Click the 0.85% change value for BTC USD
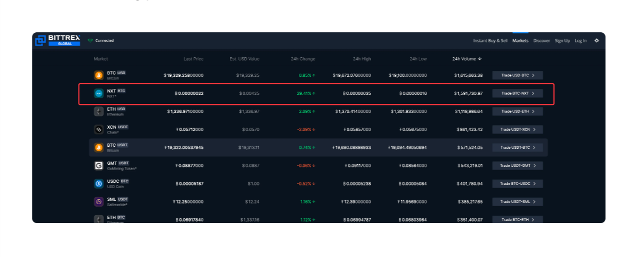This screenshot has width=644, height=257. click(x=307, y=75)
